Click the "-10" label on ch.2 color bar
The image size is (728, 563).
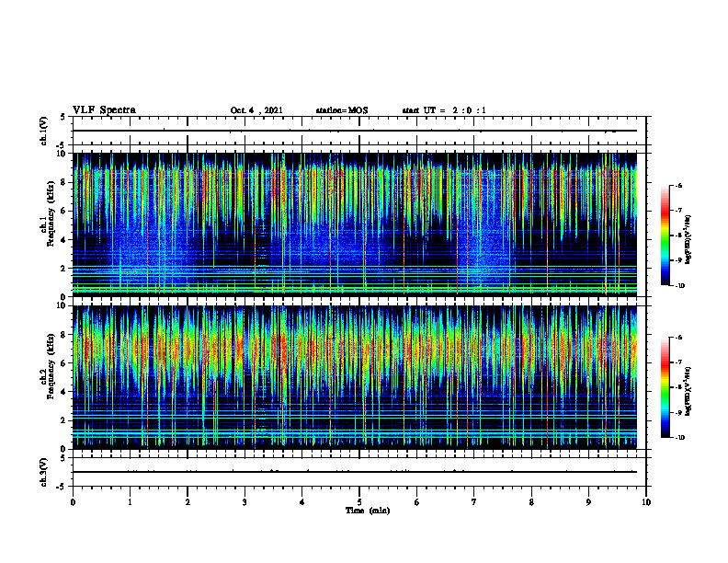click(680, 438)
